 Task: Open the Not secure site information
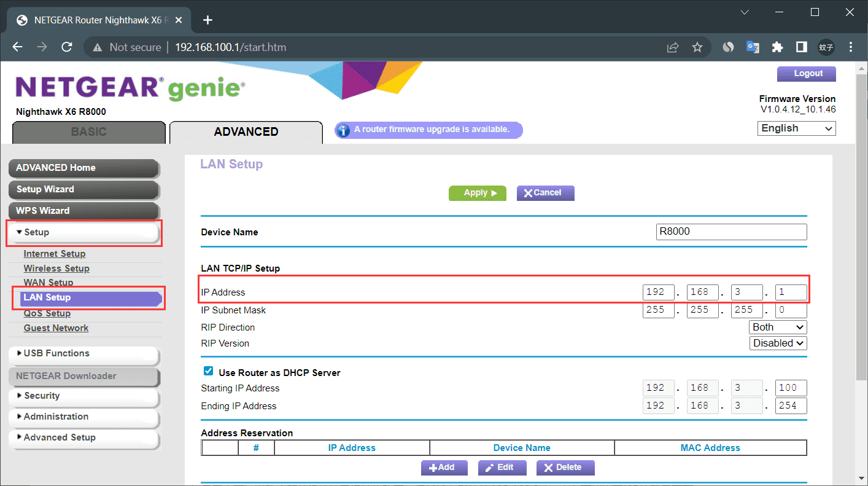[127, 47]
